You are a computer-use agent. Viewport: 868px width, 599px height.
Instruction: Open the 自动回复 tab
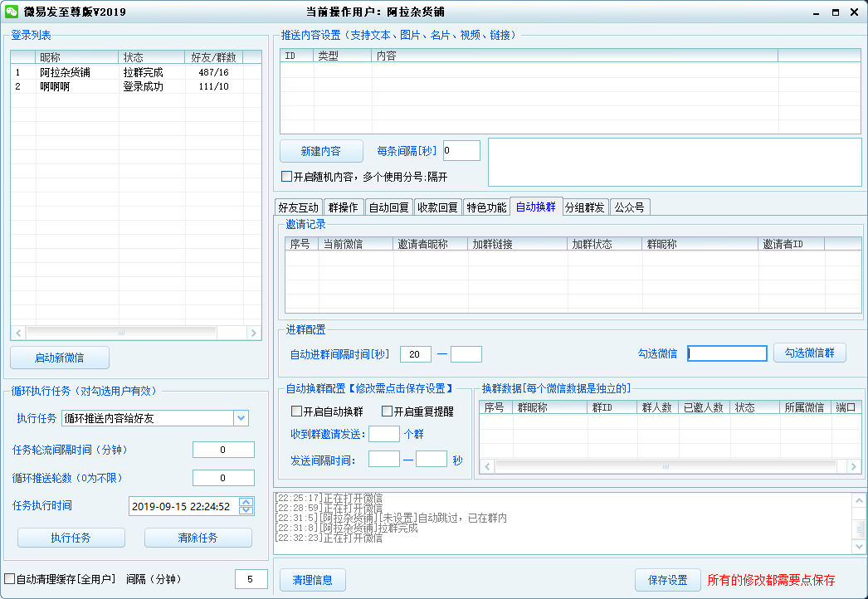(388, 207)
